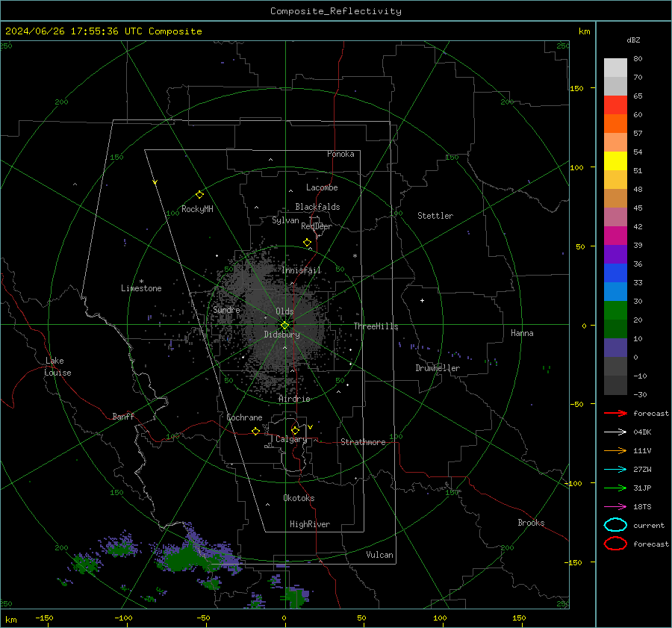Image resolution: width=672 pixels, height=628 pixels.
Task: Select the magenta dBZ color swatch
Action: pos(615,236)
